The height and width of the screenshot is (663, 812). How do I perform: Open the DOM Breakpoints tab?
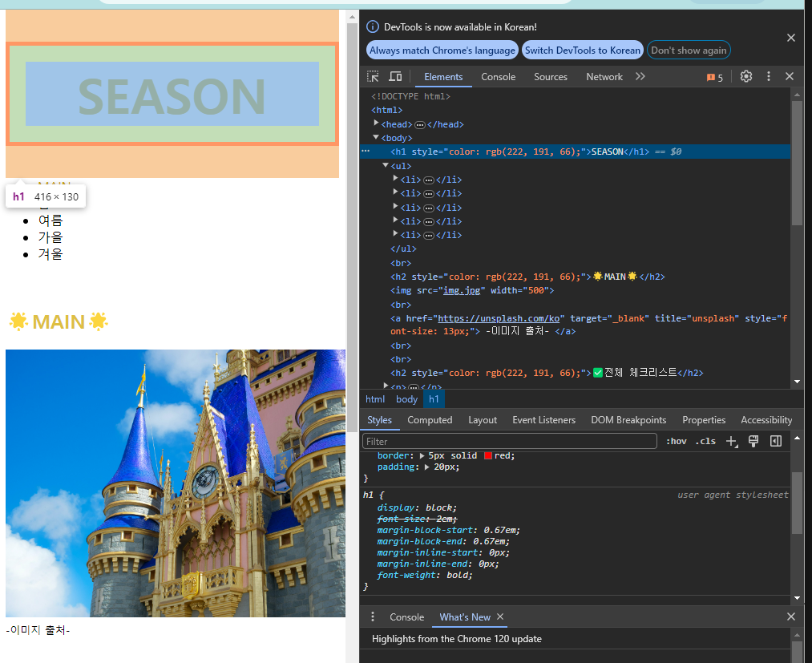coord(628,420)
